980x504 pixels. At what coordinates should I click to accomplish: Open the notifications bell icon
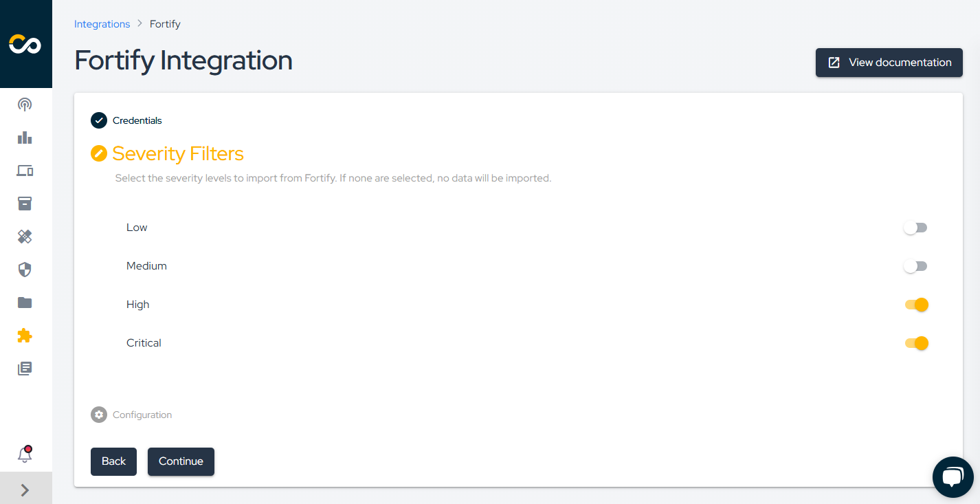coord(25,454)
